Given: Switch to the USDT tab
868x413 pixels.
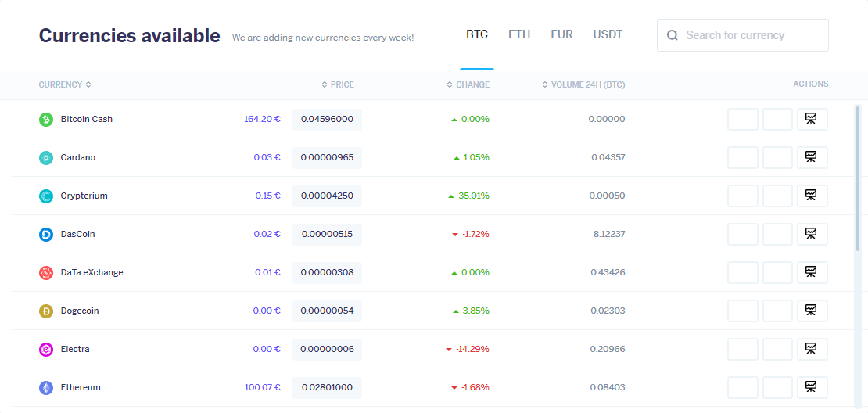Looking at the screenshot, I should click(x=608, y=34).
